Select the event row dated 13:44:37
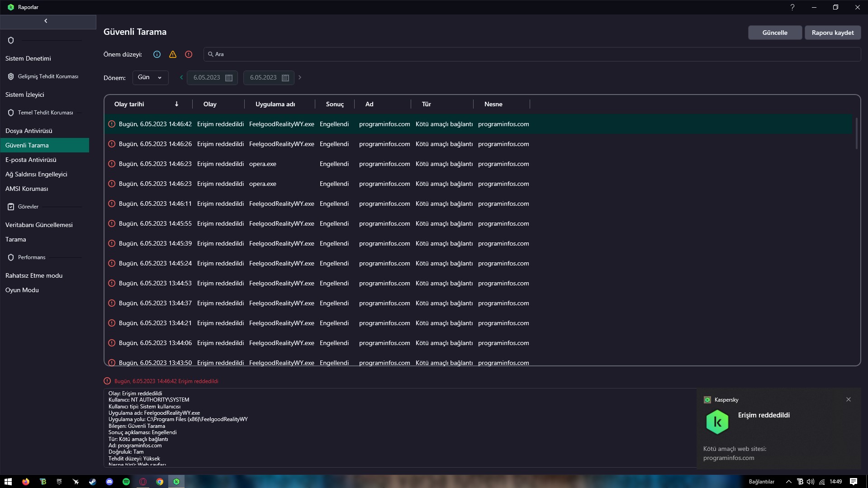Image resolution: width=868 pixels, height=488 pixels. [479, 303]
